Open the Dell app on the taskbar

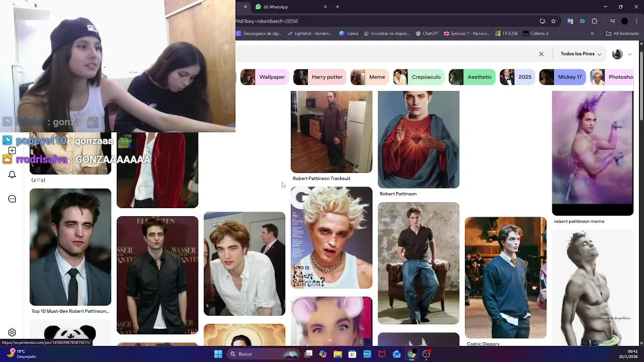point(367,354)
